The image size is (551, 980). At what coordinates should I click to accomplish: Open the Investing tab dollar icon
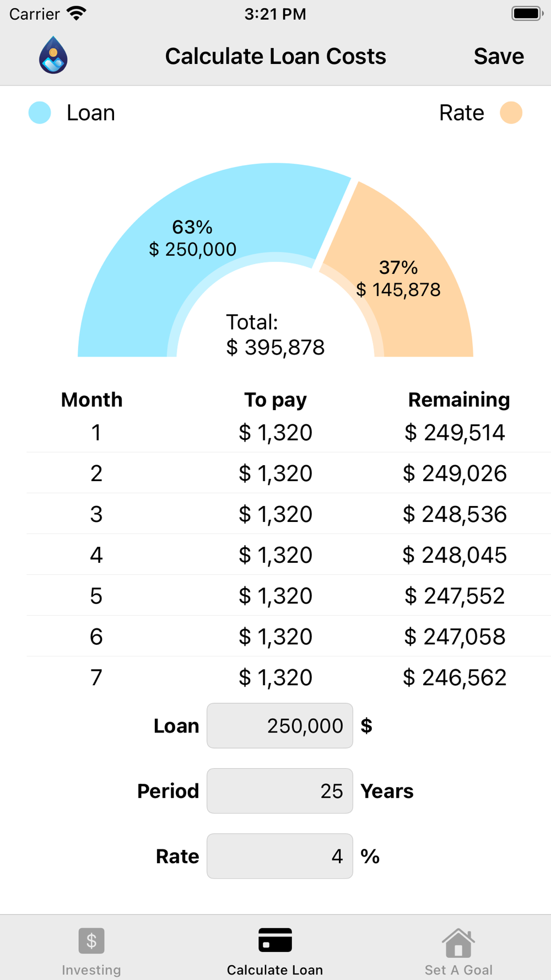[91, 940]
